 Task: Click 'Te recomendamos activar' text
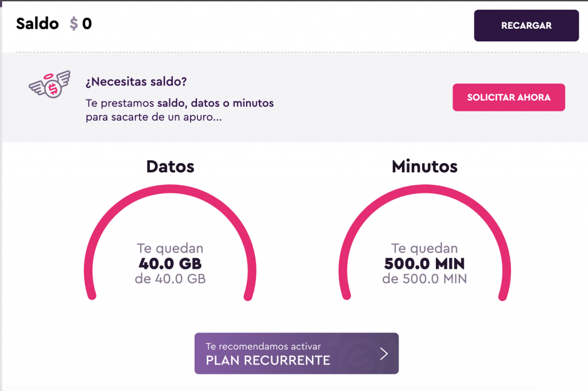pos(263,346)
